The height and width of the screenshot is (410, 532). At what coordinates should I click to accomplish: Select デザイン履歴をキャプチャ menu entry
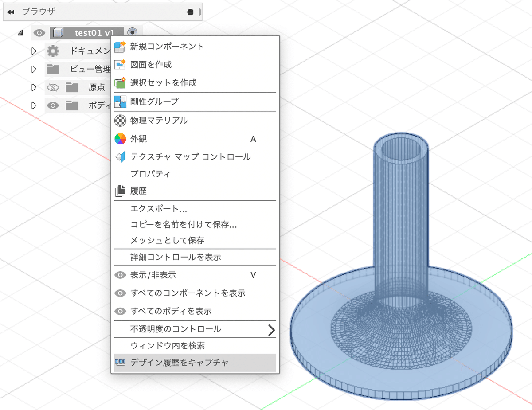195,363
